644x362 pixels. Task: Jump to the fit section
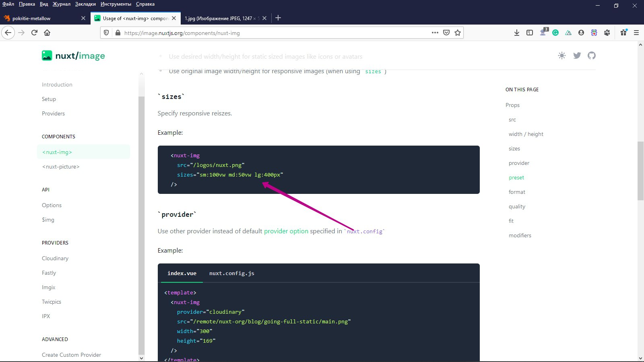point(511,221)
